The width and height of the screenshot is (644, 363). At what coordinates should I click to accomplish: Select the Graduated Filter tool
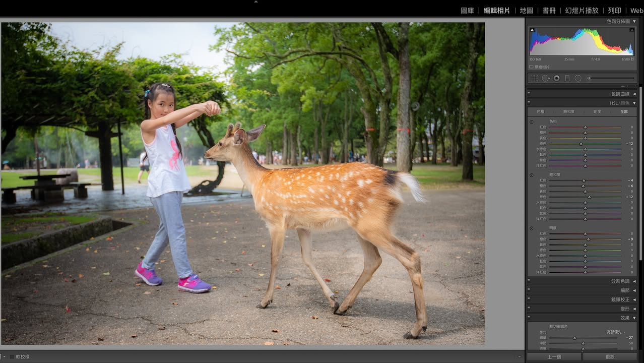pos(567,78)
